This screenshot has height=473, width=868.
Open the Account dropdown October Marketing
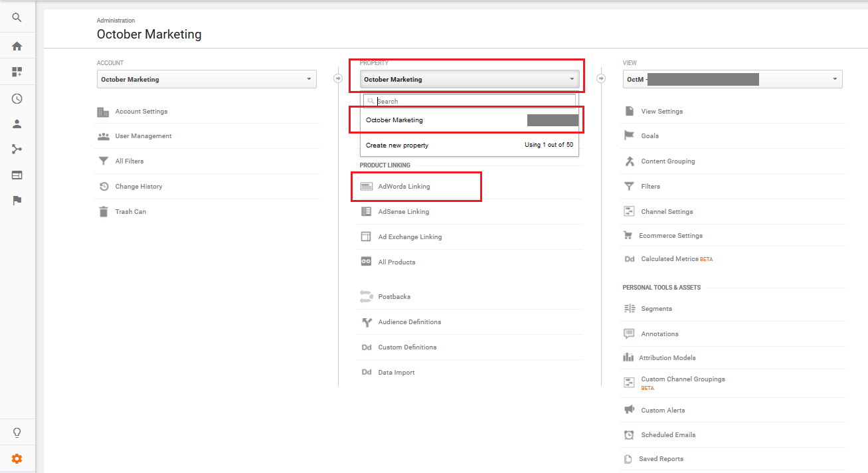207,79
